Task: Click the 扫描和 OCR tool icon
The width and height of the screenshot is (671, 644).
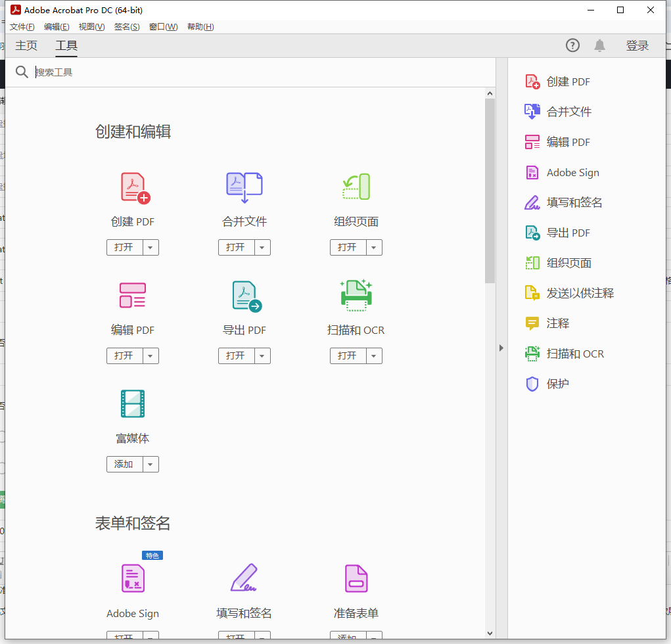Action: coord(356,296)
